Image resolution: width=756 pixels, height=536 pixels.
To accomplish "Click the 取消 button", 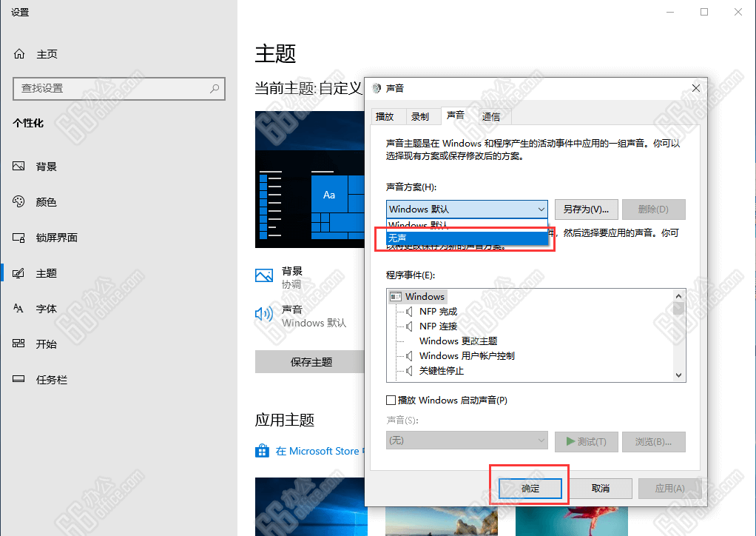I will pos(600,488).
